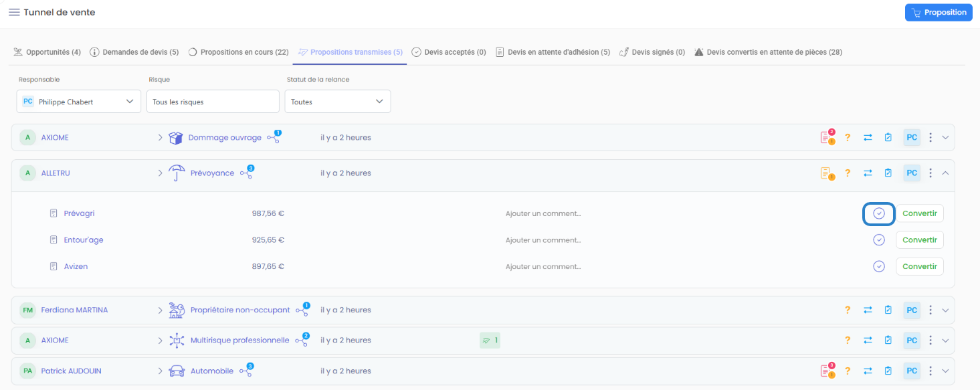
Task: Click clipboard check icon on ALLETRU row
Action: pyautogui.click(x=888, y=173)
